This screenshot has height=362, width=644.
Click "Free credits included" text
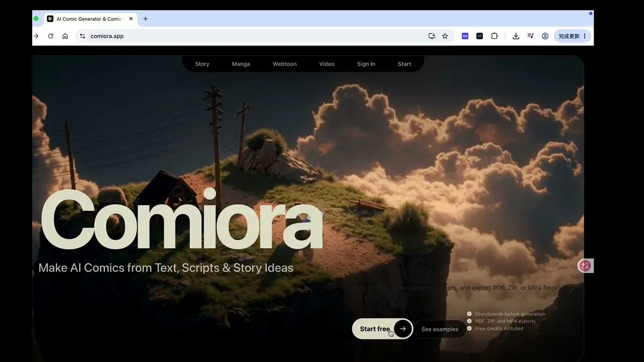point(499,328)
